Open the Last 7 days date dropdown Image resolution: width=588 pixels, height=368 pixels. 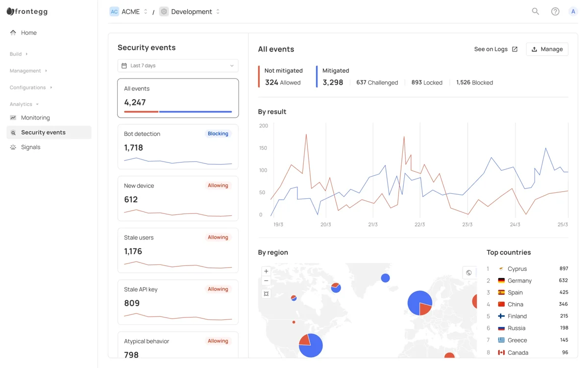pyautogui.click(x=178, y=66)
